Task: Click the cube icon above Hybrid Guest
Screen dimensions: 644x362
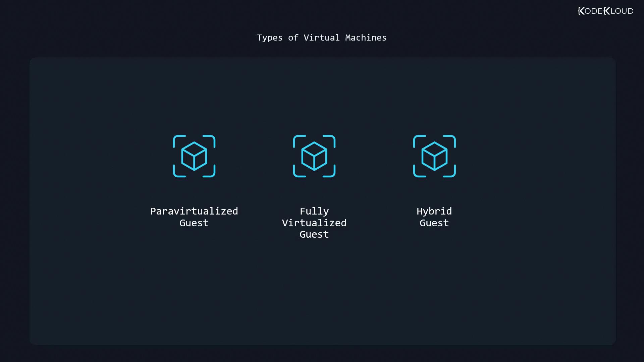Action: (434, 156)
